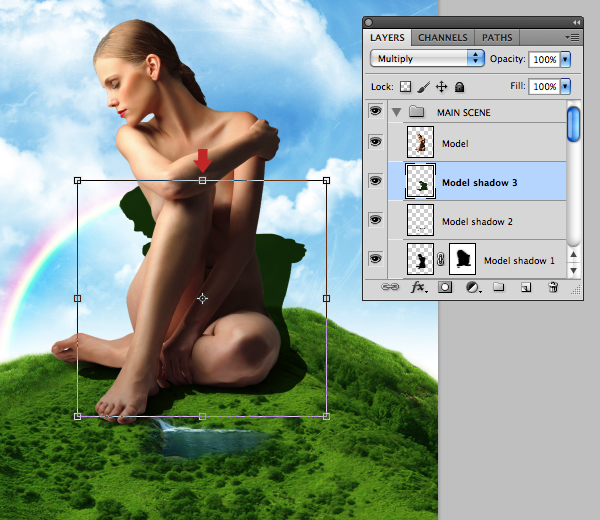Image resolution: width=600 pixels, height=520 pixels.
Task: Create new fill or adjustment layer
Action: point(473,287)
